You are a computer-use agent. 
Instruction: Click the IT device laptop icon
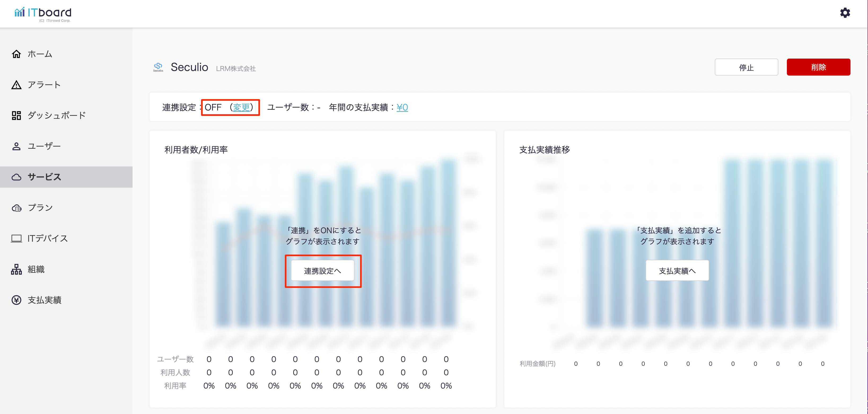click(16, 239)
